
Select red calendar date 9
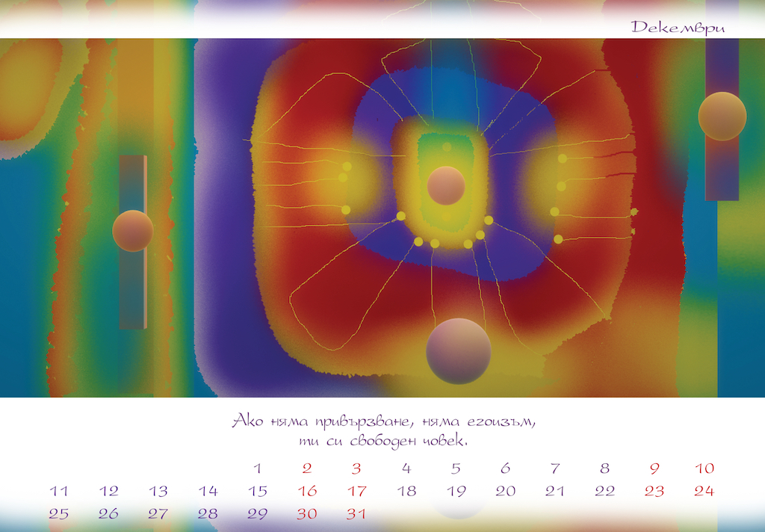(x=654, y=468)
